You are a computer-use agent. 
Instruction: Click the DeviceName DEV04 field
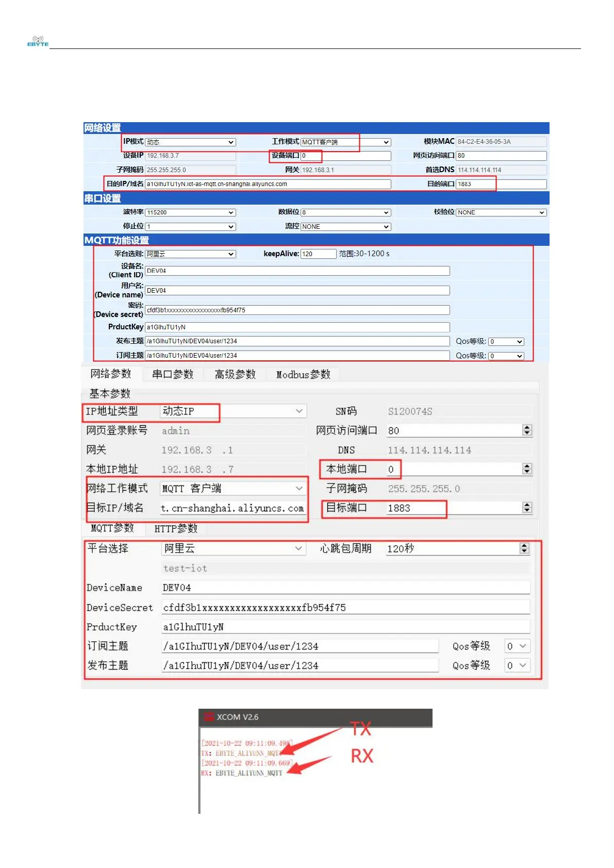346,588
